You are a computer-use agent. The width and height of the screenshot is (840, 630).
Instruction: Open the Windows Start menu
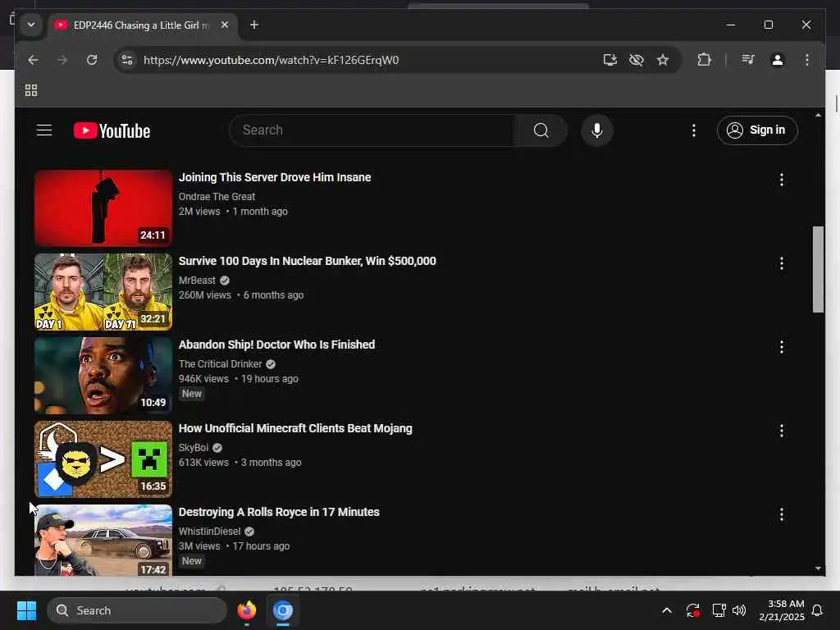pos(26,610)
